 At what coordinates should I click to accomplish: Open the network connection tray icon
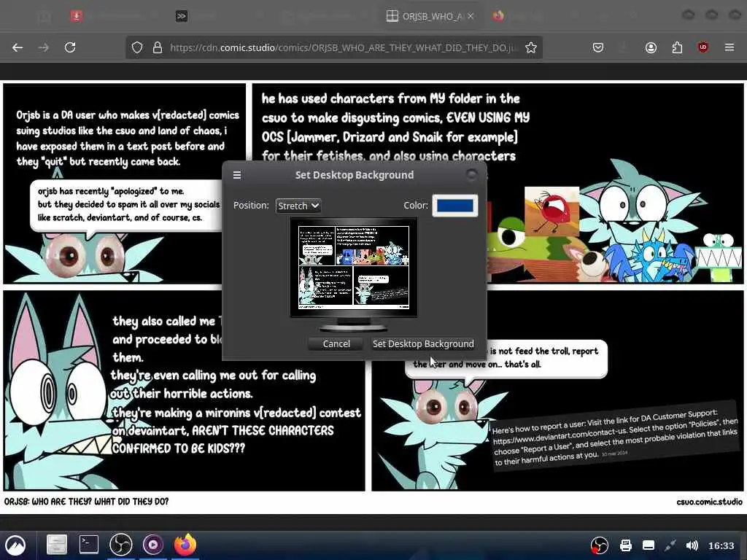670,545
